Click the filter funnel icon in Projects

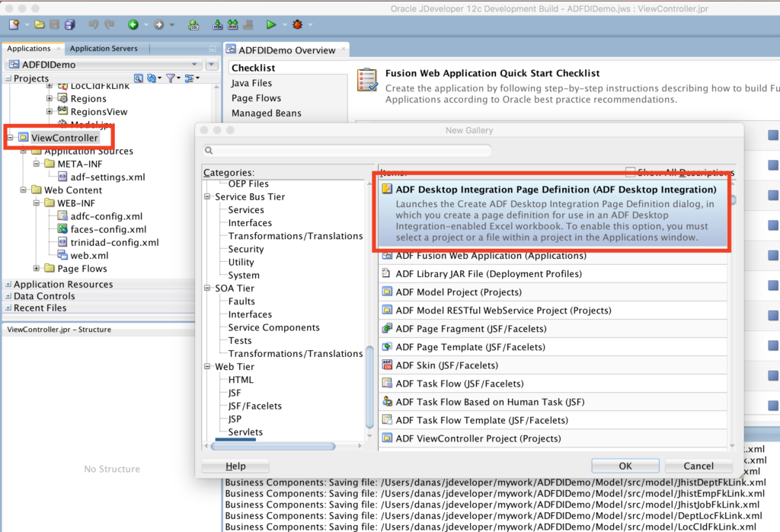coord(171,78)
